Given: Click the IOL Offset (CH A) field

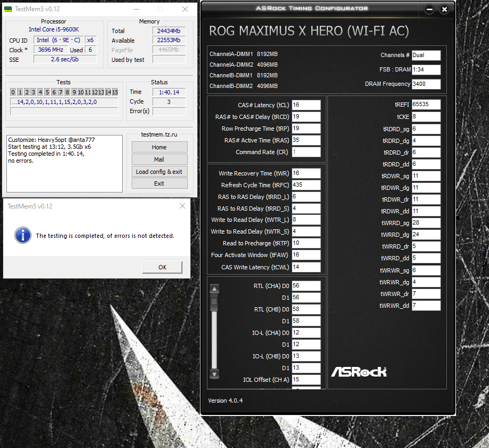Looking at the screenshot, I should point(306,380).
